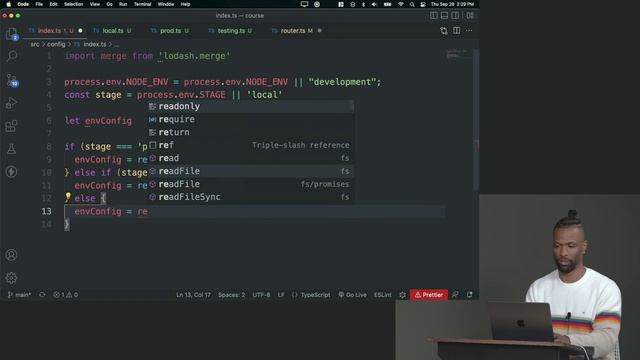The height and width of the screenshot is (360, 640).
Task: Open the Search view in activity bar
Action: coord(12,56)
